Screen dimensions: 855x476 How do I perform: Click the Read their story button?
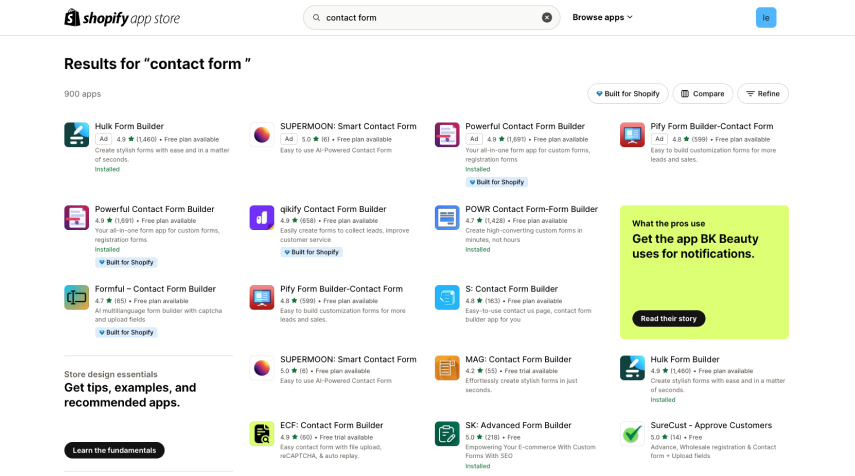pyautogui.click(x=669, y=318)
